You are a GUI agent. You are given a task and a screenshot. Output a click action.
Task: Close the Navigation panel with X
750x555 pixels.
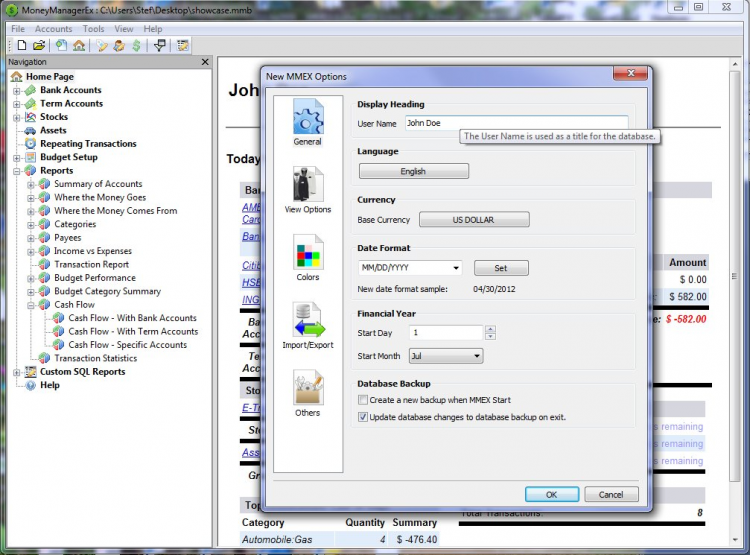tap(205, 62)
